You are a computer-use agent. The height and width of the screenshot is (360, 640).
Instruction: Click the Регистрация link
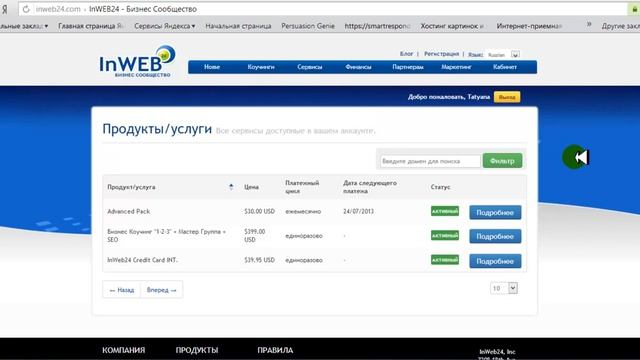[x=441, y=54]
